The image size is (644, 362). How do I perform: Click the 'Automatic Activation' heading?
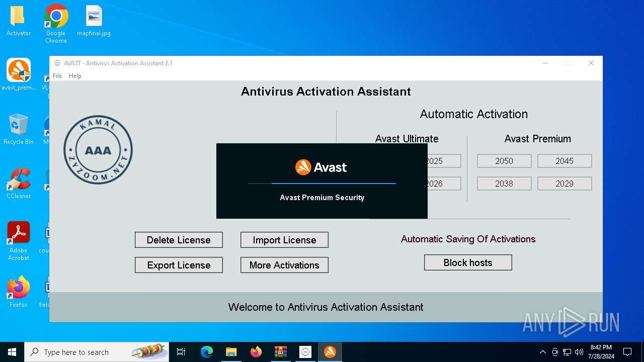474,114
